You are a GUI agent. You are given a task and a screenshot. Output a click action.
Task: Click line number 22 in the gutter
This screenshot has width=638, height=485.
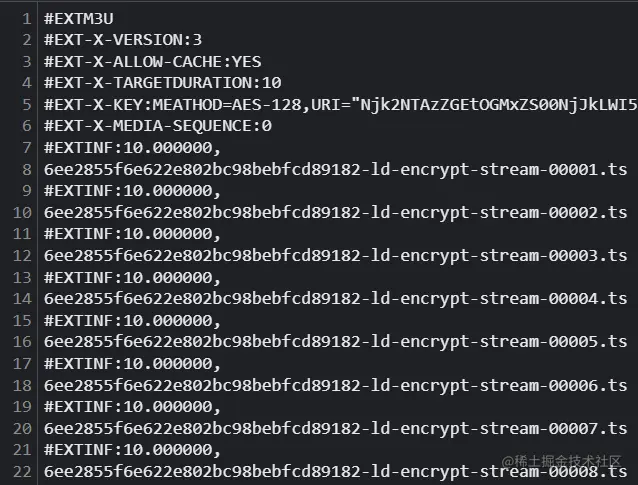(22, 472)
